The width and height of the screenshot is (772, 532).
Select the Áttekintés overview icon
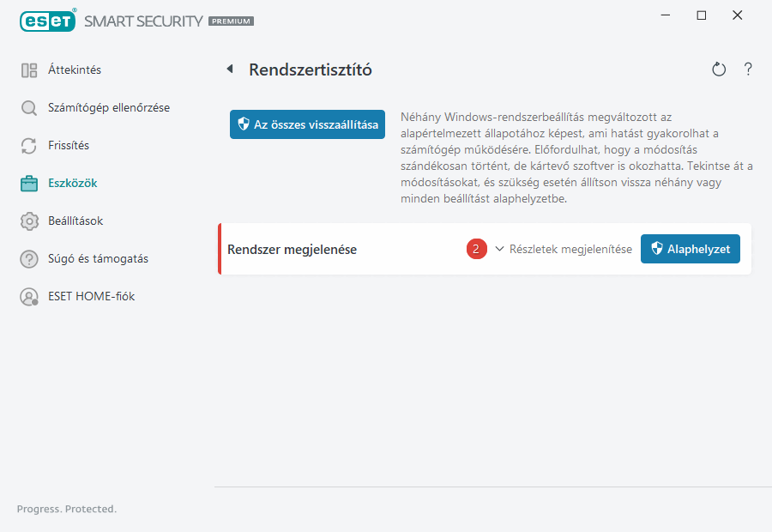click(x=27, y=70)
